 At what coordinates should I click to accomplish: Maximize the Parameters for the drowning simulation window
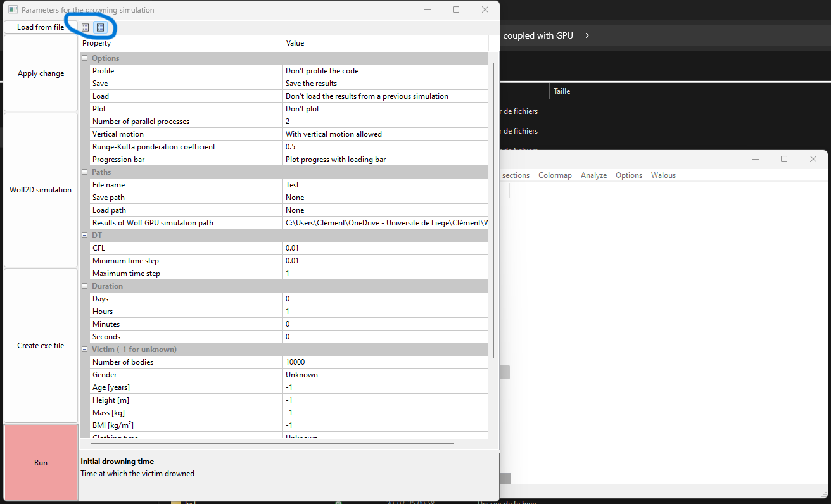pos(456,10)
